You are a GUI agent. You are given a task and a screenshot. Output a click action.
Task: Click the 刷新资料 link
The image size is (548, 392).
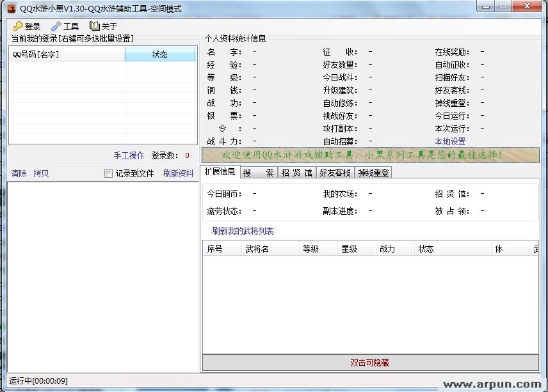tap(178, 173)
